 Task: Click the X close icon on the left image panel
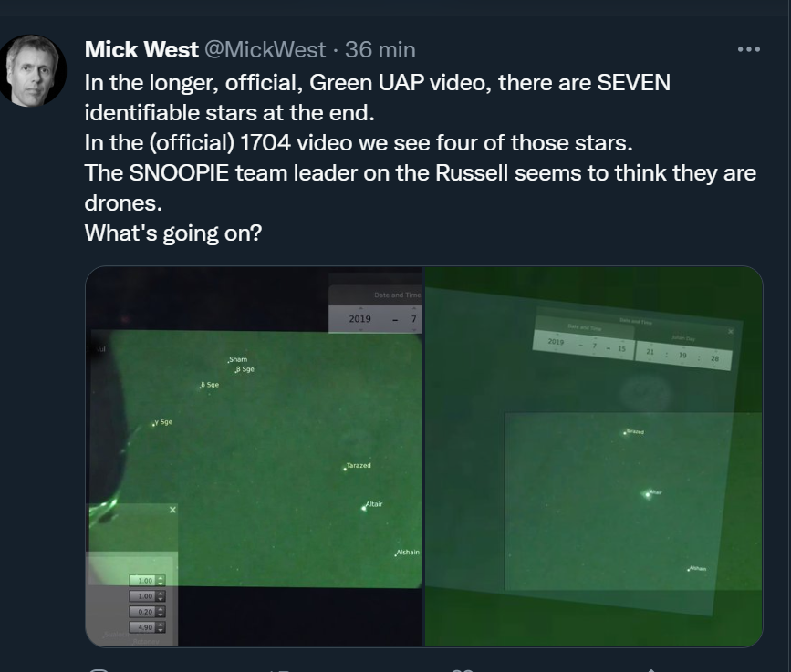click(x=172, y=511)
